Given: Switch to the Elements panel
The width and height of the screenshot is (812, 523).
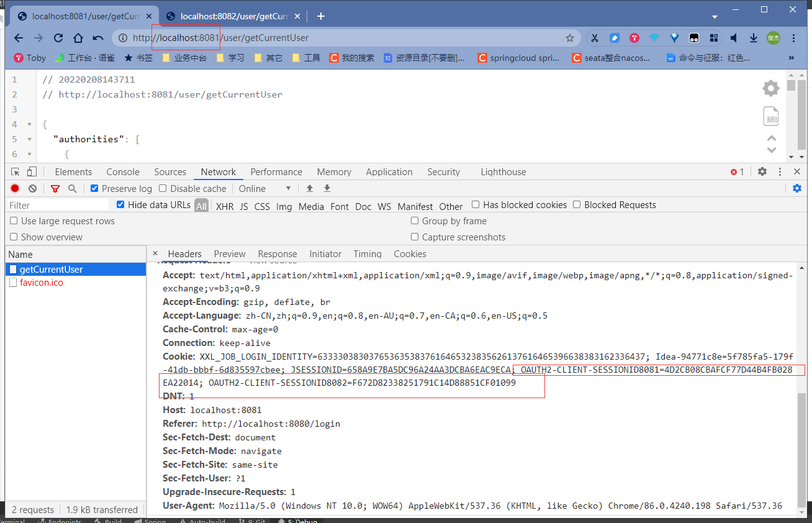Looking at the screenshot, I should pos(73,172).
